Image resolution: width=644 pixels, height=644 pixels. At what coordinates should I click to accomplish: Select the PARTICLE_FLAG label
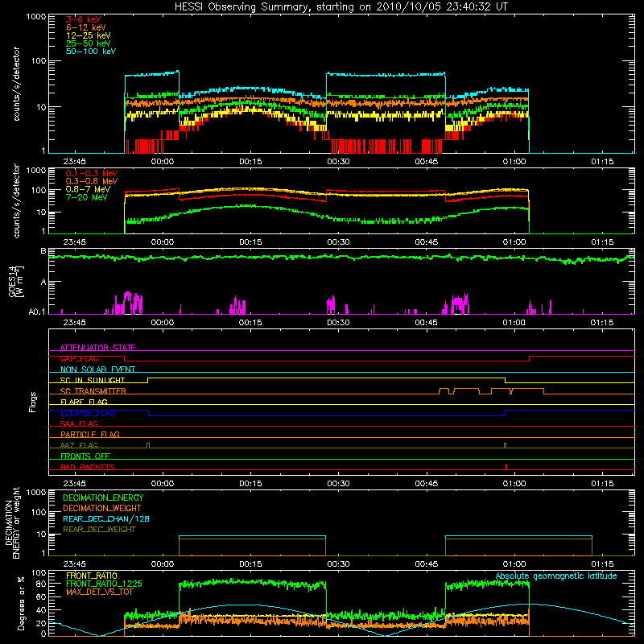pos(90,434)
